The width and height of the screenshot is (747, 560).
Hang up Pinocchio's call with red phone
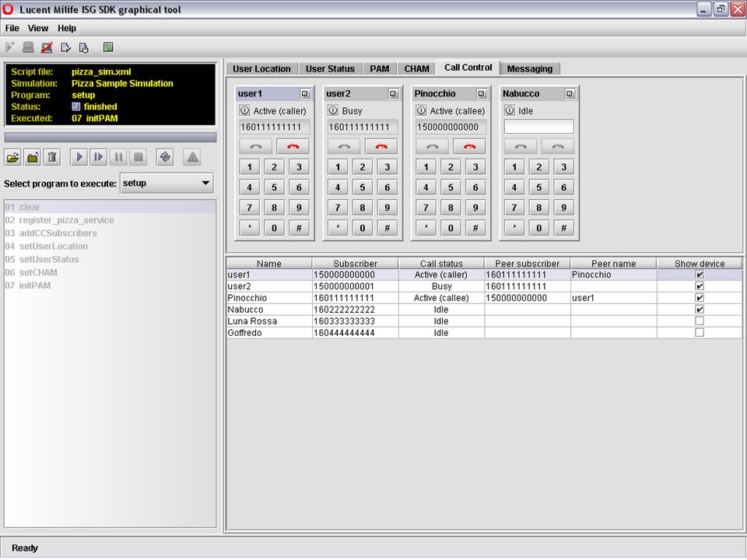[469, 146]
